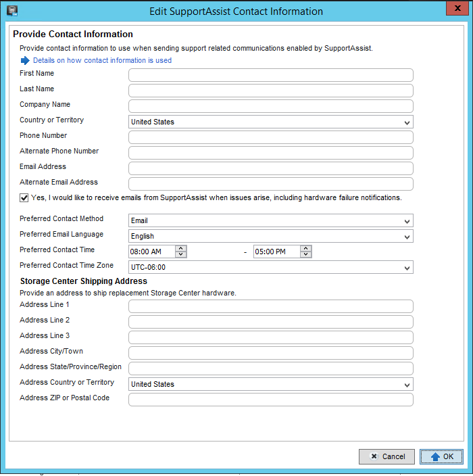Click the Address Line 3 field
This screenshot has height=476, width=473.
271,337
